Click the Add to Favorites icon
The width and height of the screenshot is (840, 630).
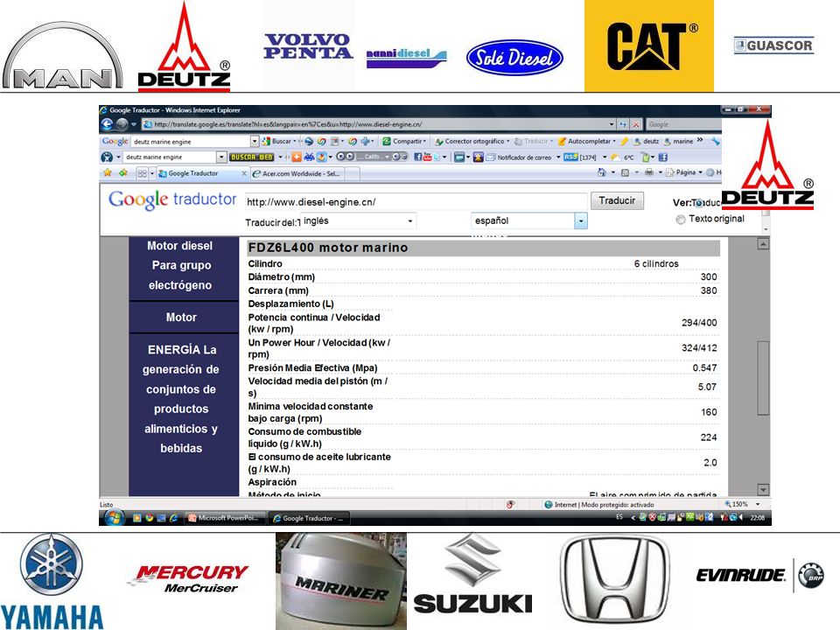pos(123,173)
